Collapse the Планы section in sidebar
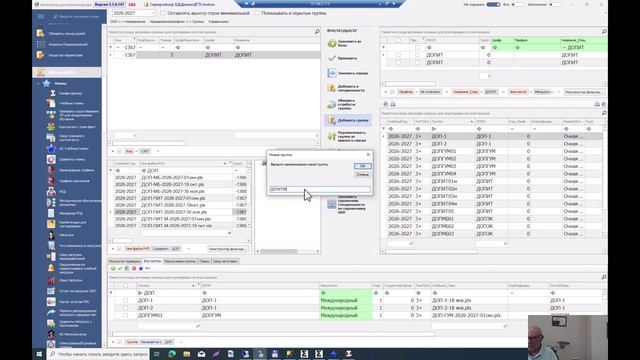This screenshot has width=640, height=360. pyautogui.click(x=38, y=83)
